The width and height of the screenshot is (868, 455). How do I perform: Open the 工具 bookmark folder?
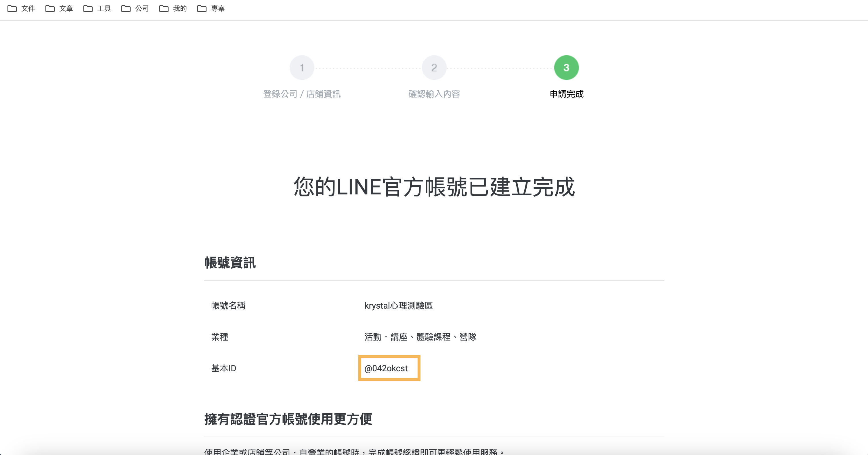tap(97, 8)
